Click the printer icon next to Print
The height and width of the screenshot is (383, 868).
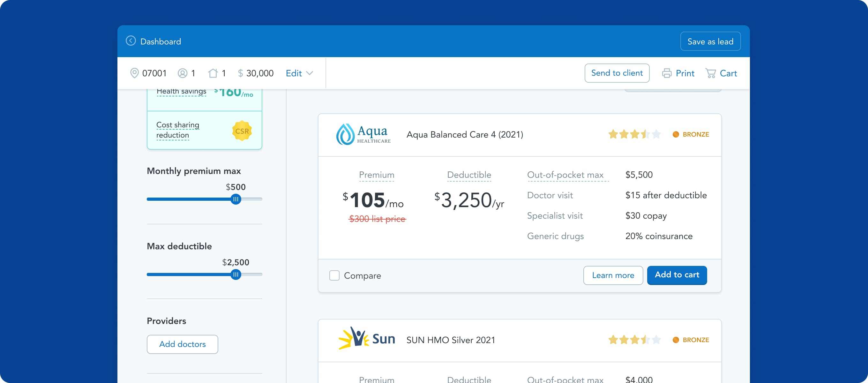pos(667,73)
